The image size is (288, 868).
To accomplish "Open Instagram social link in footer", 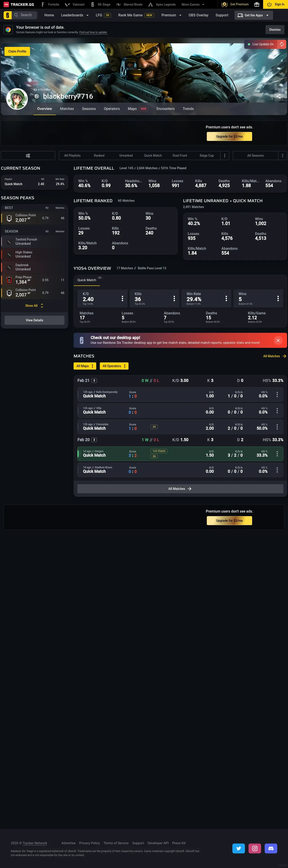I will 255,848.
